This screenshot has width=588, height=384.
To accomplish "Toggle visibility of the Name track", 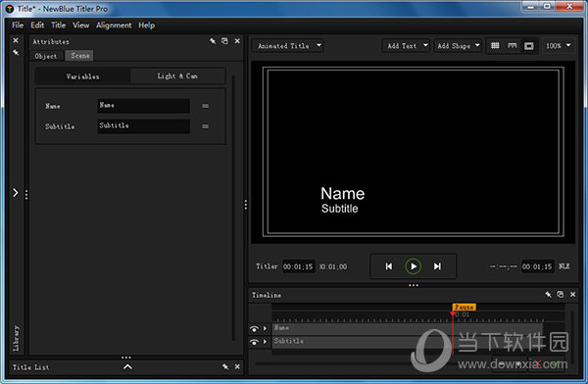I will (x=254, y=329).
